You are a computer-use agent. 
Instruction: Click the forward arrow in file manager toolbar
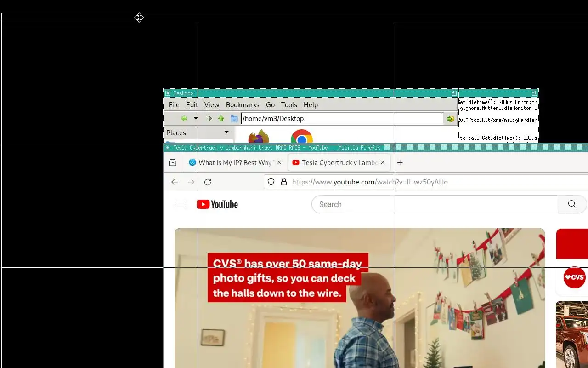tap(209, 119)
